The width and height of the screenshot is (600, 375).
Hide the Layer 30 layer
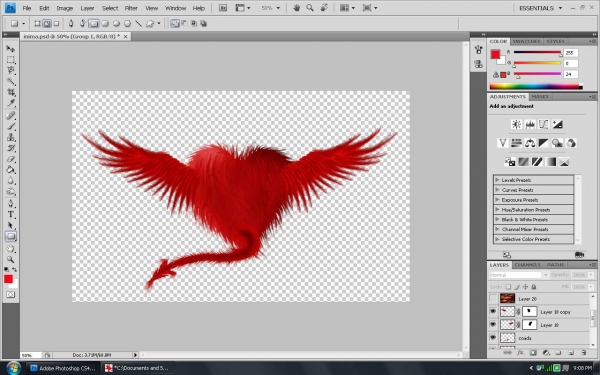tap(493, 325)
